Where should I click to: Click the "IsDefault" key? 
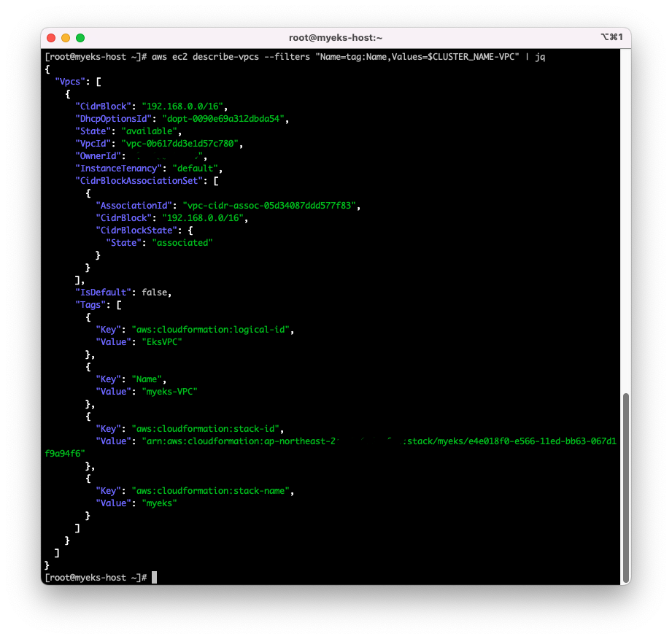click(104, 293)
